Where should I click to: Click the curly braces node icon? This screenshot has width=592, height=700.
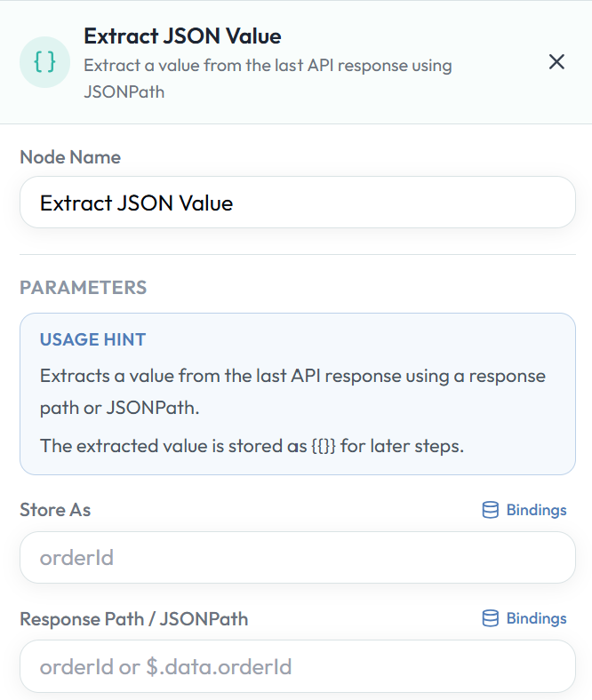point(44,62)
